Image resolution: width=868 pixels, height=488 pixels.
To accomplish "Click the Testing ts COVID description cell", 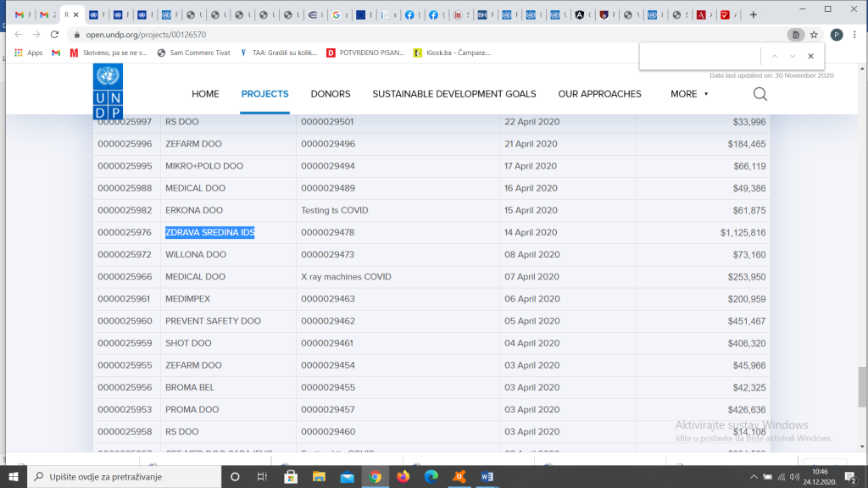I will (334, 210).
